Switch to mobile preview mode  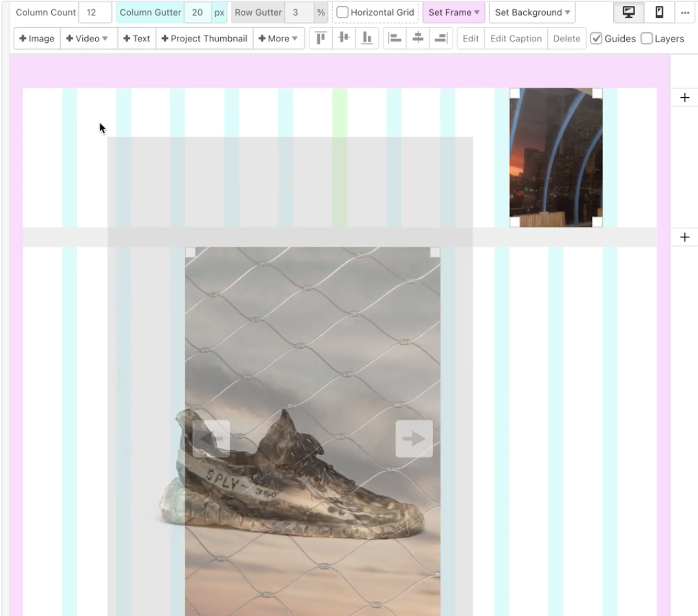click(659, 12)
